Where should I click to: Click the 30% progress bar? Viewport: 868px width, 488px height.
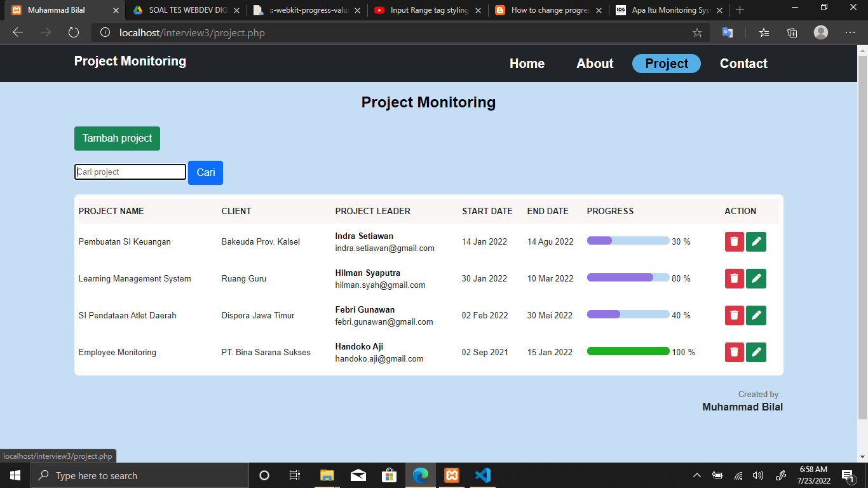coord(628,241)
